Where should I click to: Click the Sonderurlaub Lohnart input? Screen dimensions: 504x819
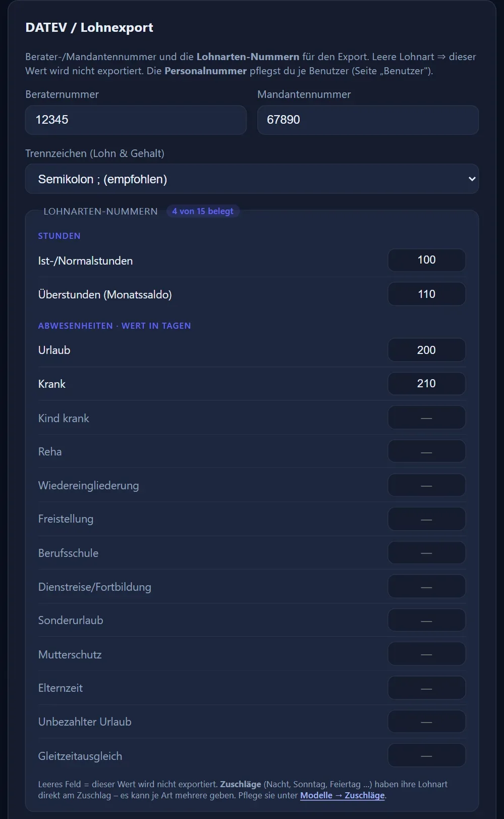pyautogui.click(x=426, y=620)
